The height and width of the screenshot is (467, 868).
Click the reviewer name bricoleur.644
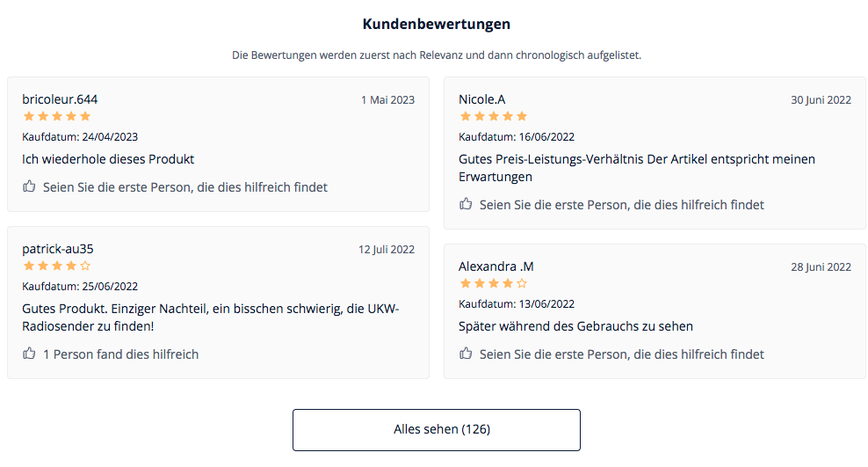coord(60,99)
